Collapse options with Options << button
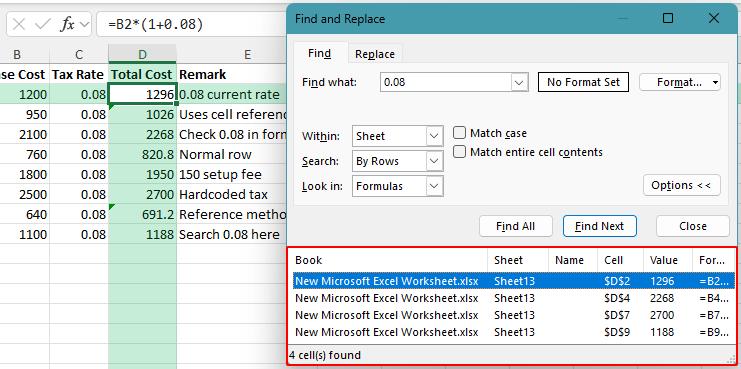This screenshot has width=741, height=369. [681, 185]
